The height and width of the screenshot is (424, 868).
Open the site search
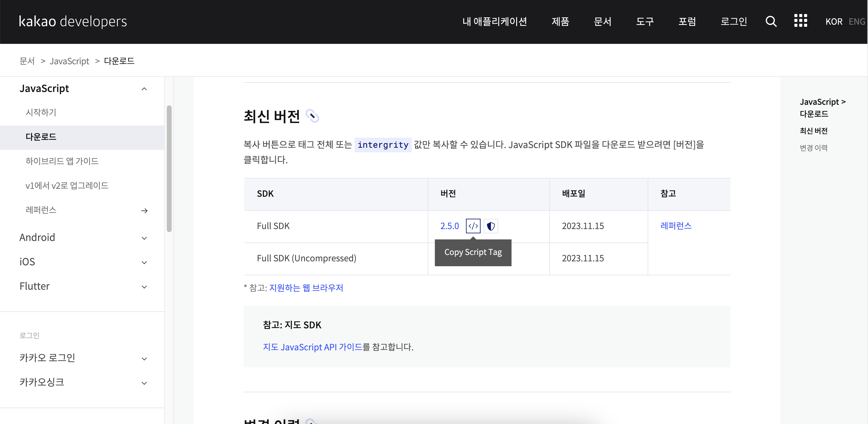(x=771, y=21)
